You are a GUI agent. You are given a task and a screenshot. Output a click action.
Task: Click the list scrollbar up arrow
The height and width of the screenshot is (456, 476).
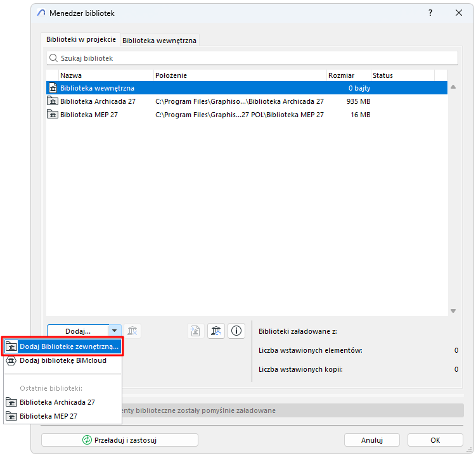coord(453,87)
